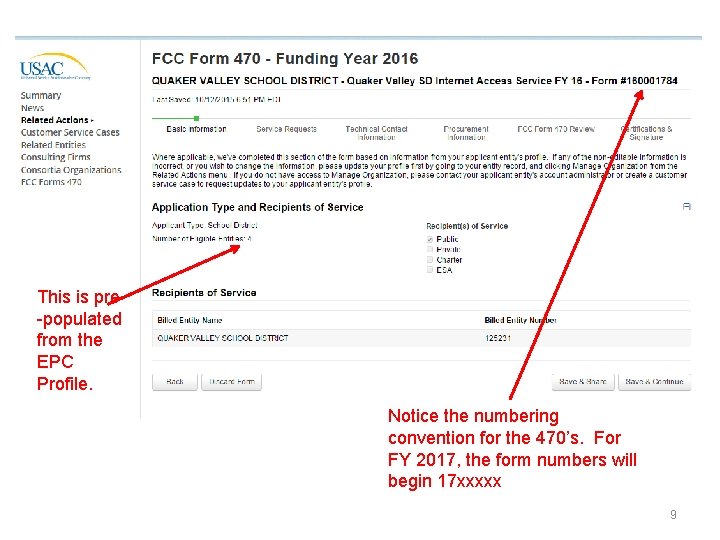Open FCC Forms 470 link
The image size is (720, 540).
click(51, 182)
